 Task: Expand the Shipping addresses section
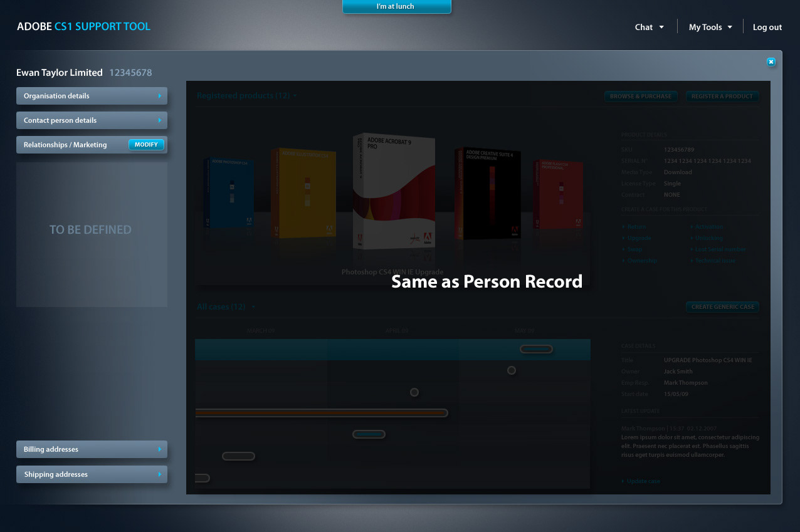coord(92,474)
